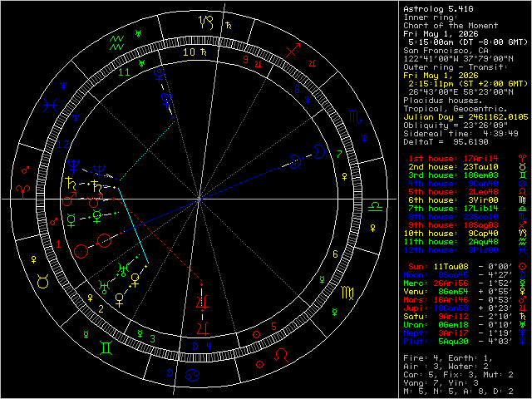This screenshot has width=532, height=399.
Task: Select the Saturn symbol ending the Satu row
Action: (x=523, y=317)
